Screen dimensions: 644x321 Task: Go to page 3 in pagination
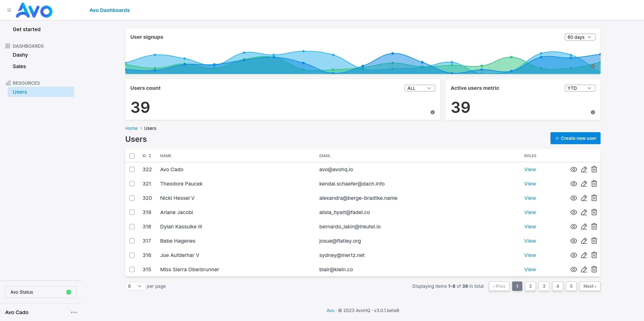pyautogui.click(x=544, y=286)
